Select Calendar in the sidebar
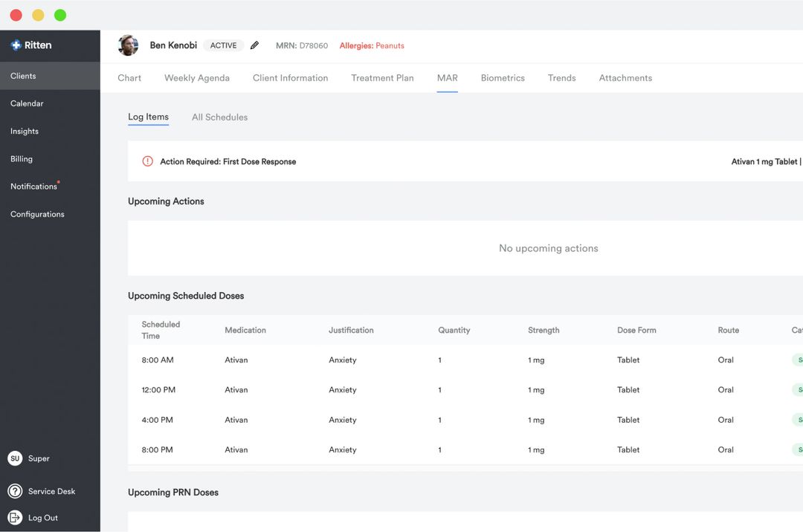Image resolution: width=803 pixels, height=532 pixels. coord(27,103)
